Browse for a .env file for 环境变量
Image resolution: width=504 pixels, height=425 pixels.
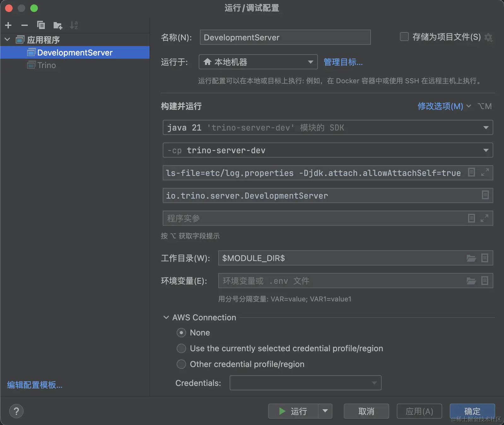click(471, 281)
